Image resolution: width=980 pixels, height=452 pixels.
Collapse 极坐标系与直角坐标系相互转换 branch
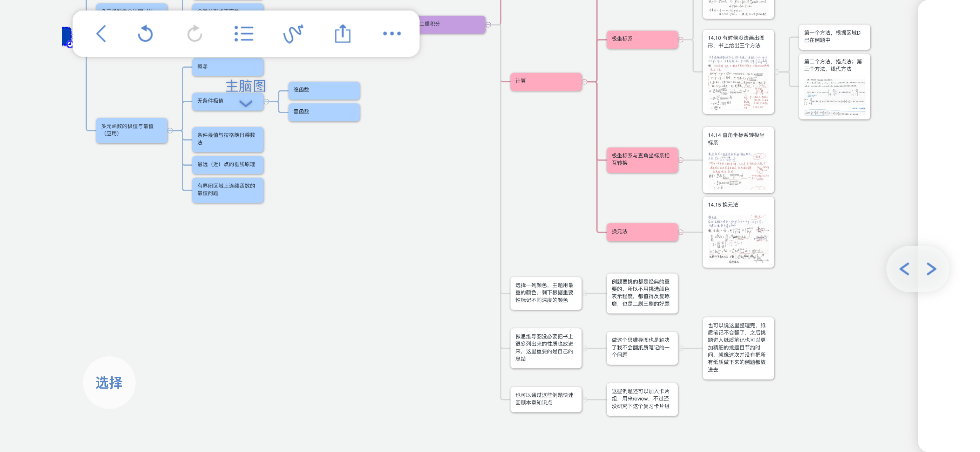click(x=681, y=160)
